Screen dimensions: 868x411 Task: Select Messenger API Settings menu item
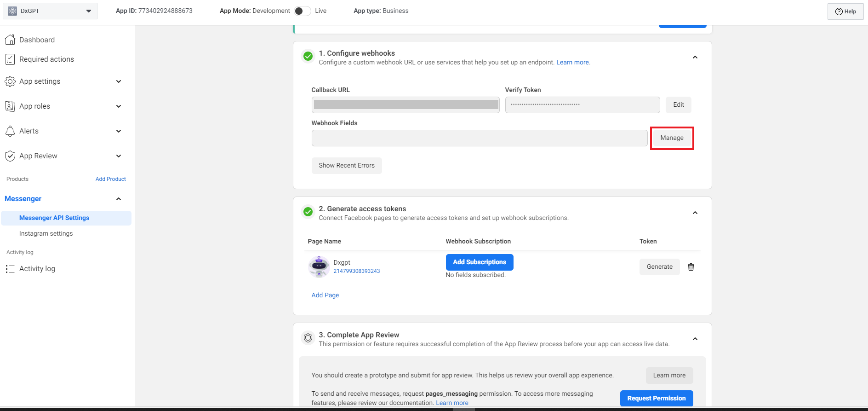pyautogui.click(x=54, y=218)
